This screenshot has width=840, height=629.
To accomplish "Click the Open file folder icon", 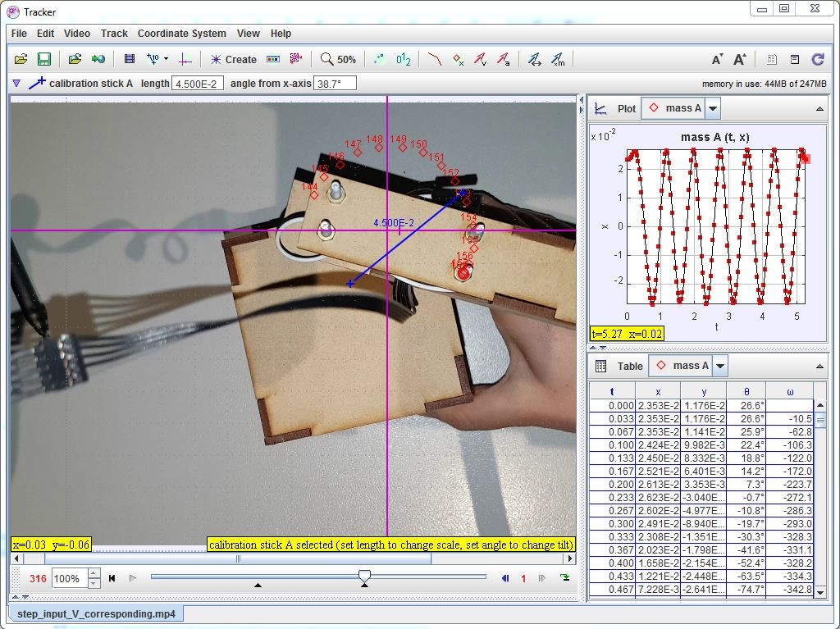I will click(21, 60).
